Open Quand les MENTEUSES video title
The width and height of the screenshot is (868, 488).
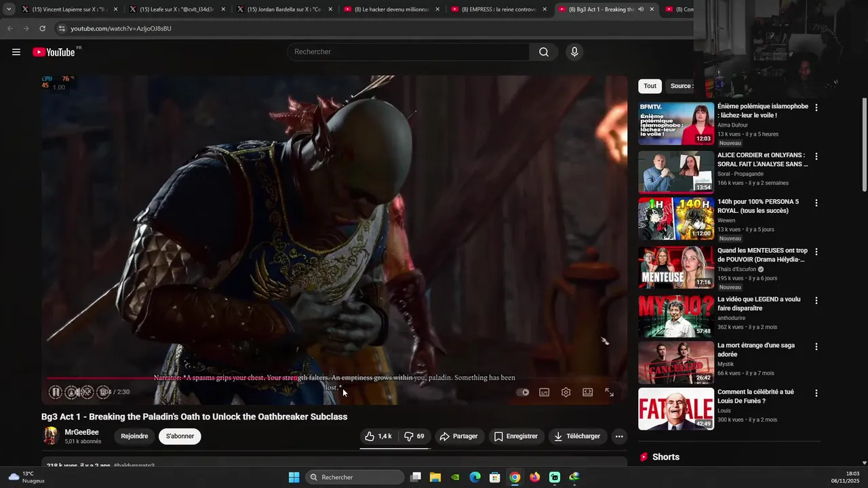click(762, 255)
